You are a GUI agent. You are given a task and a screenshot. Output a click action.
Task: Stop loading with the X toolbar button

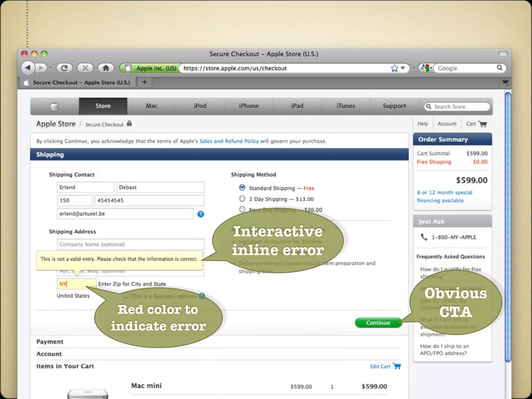tap(85, 68)
